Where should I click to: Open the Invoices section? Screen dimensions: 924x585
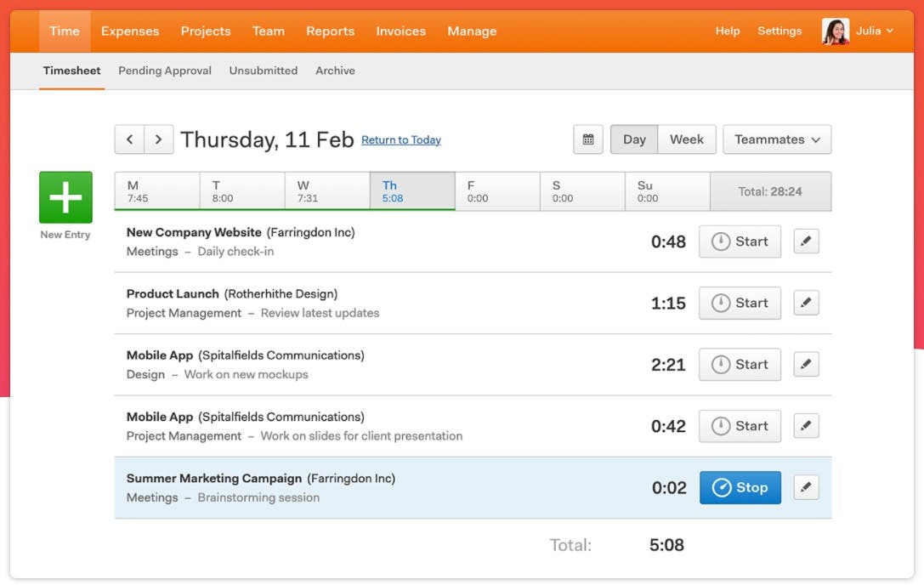tap(400, 31)
